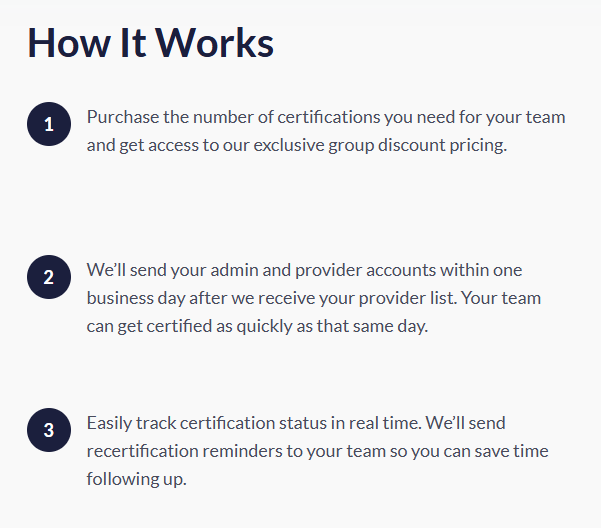Click the "How It Works" heading
The width and height of the screenshot is (601, 528).
coord(150,42)
